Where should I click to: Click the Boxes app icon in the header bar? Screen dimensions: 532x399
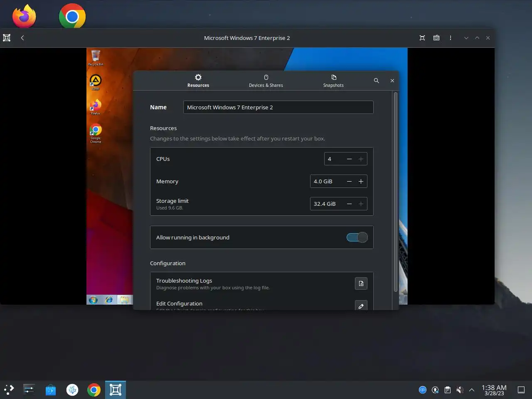point(7,38)
